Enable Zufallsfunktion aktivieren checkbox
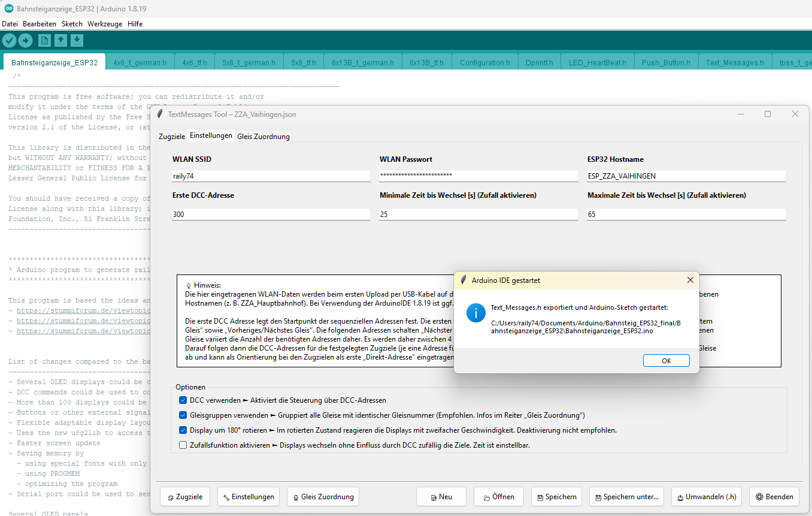The width and height of the screenshot is (812, 516). 183,445
